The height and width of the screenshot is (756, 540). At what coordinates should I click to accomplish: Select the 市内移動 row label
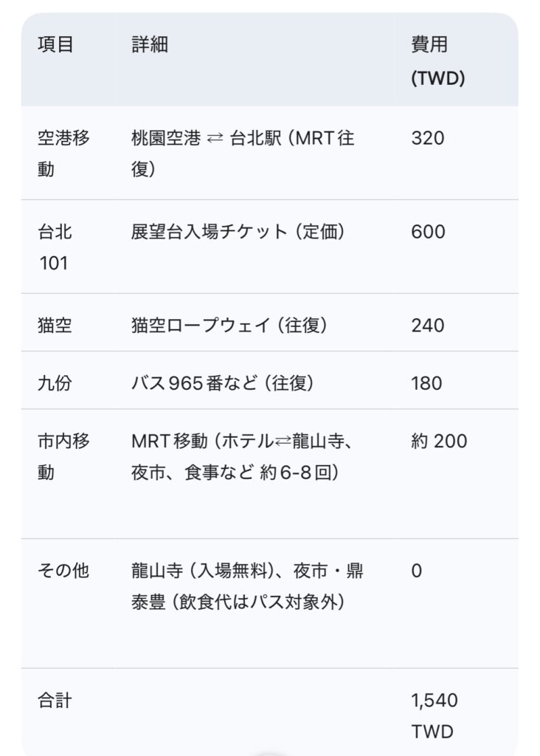click(63, 456)
